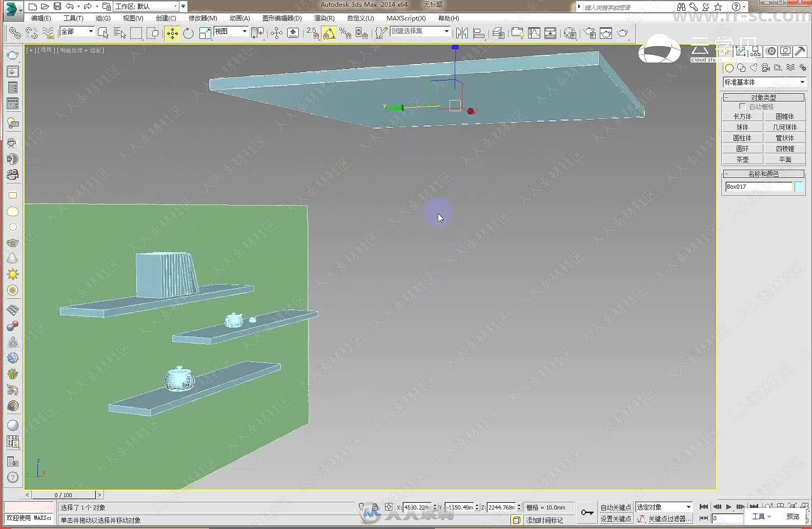Screen dimensions: 812x529
Task: Click Bind to Space Warp icon
Action: 48,33
